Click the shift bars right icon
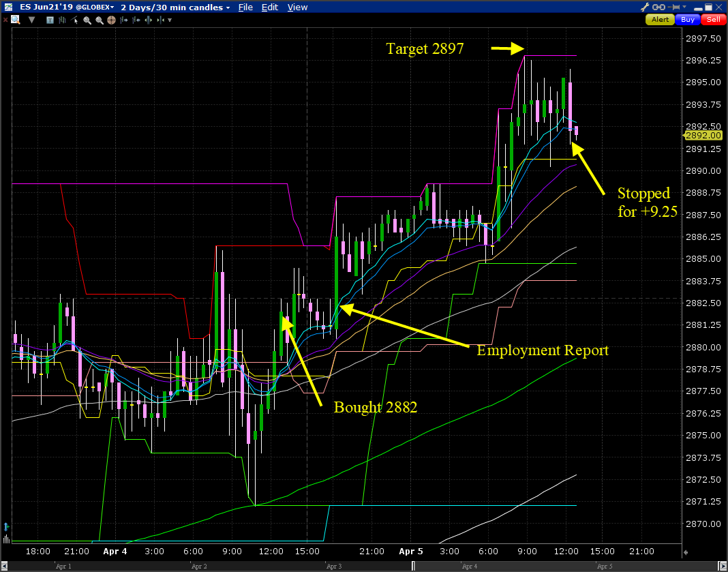Screen dimensions: 728x572 click(x=124, y=20)
